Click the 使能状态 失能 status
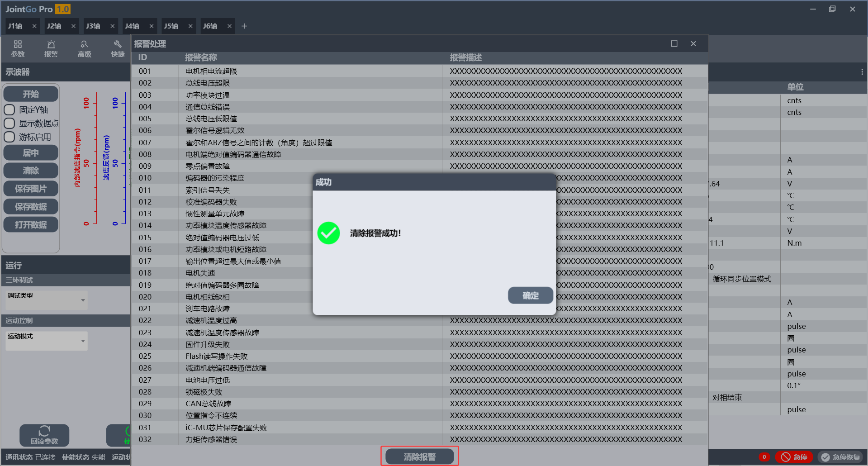 [x=84, y=457]
